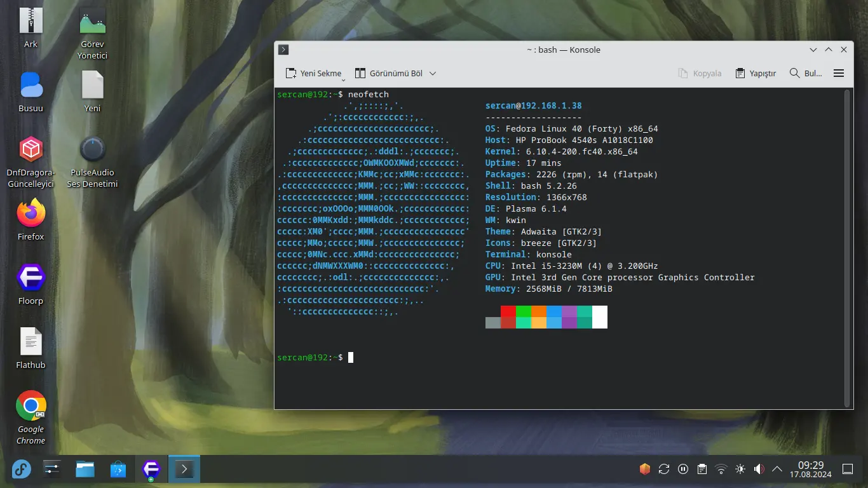Expand the Yeni Sekme dropdown arrow
Viewport: 868px width, 488px height.
(343, 79)
